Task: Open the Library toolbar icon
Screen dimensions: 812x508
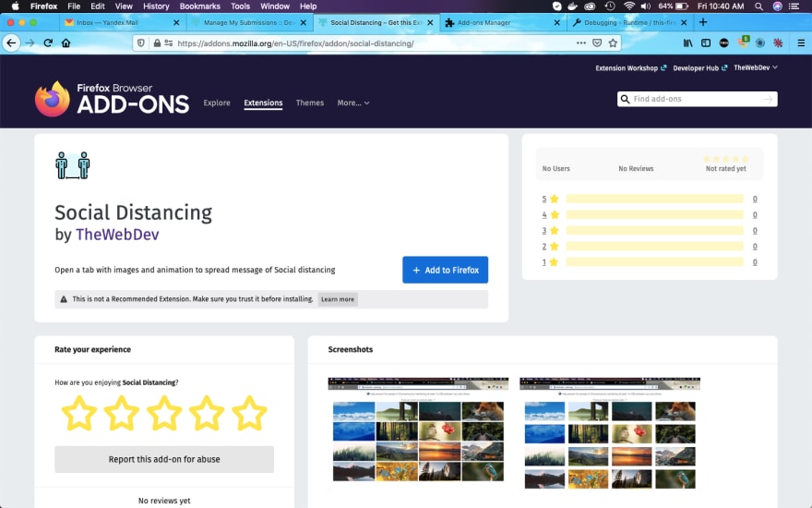Action: [x=687, y=43]
